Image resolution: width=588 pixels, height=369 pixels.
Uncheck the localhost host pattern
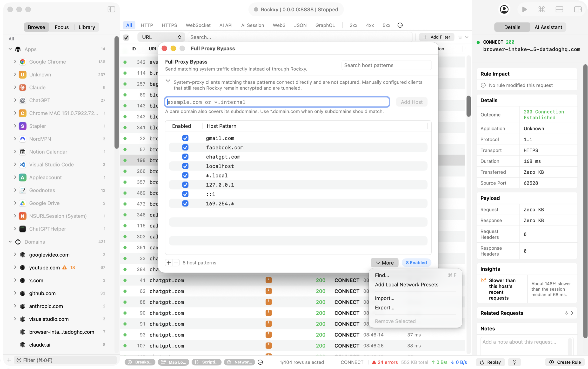[185, 166]
